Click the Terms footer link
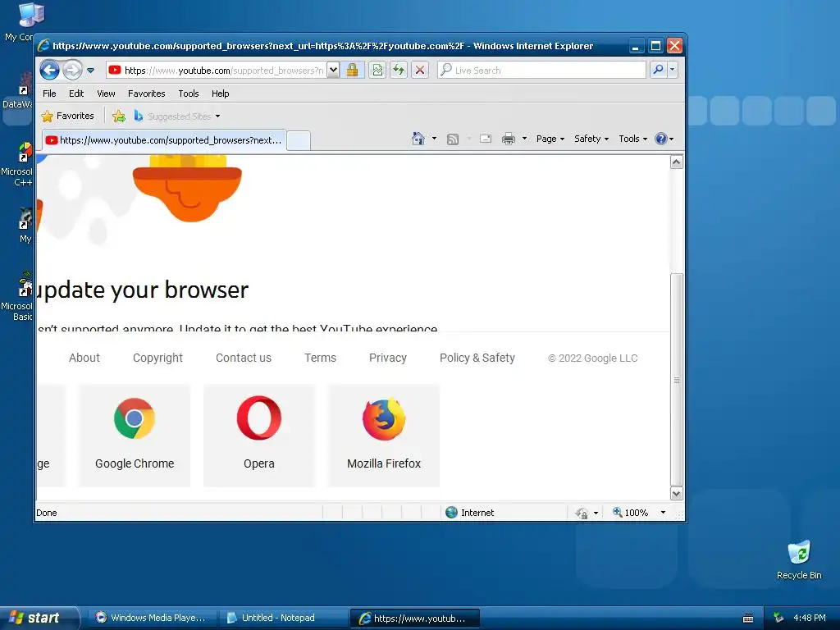This screenshot has width=840, height=630. pyautogui.click(x=320, y=358)
